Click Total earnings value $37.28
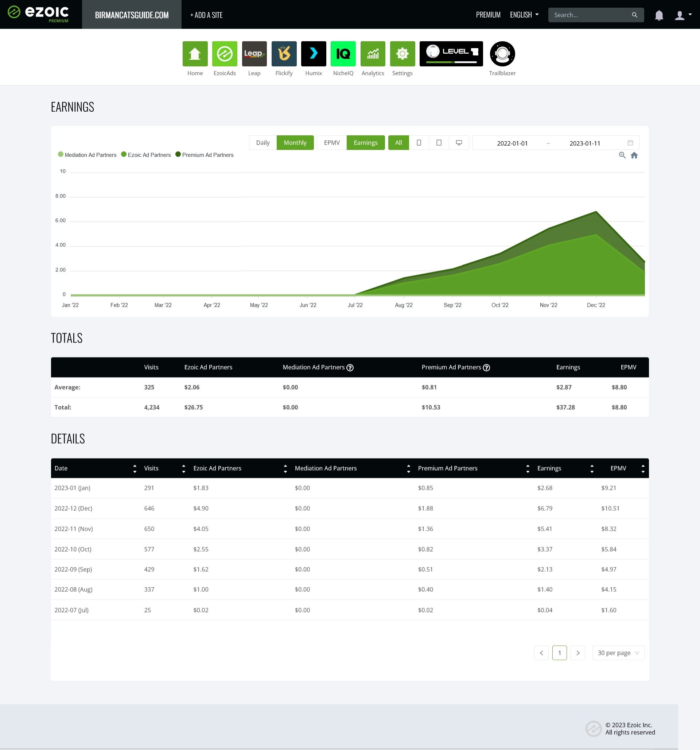 565,407
